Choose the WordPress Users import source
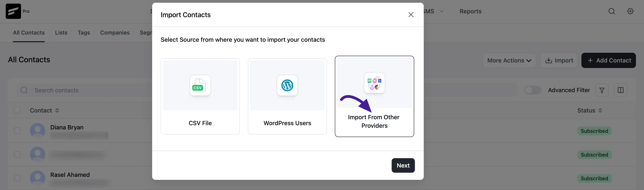Screen dimensions: 644x190 [287, 96]
